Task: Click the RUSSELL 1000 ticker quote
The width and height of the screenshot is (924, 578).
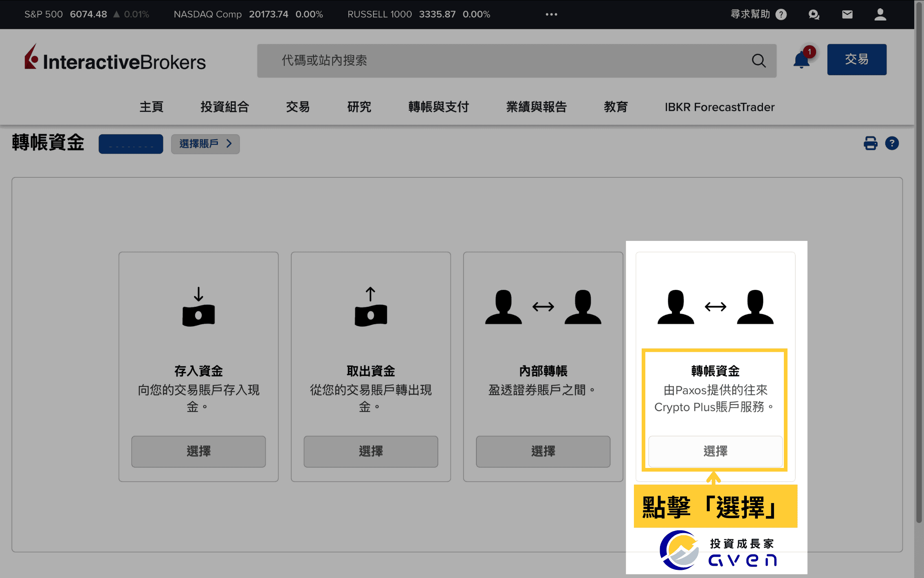Action: coord(419,14)
